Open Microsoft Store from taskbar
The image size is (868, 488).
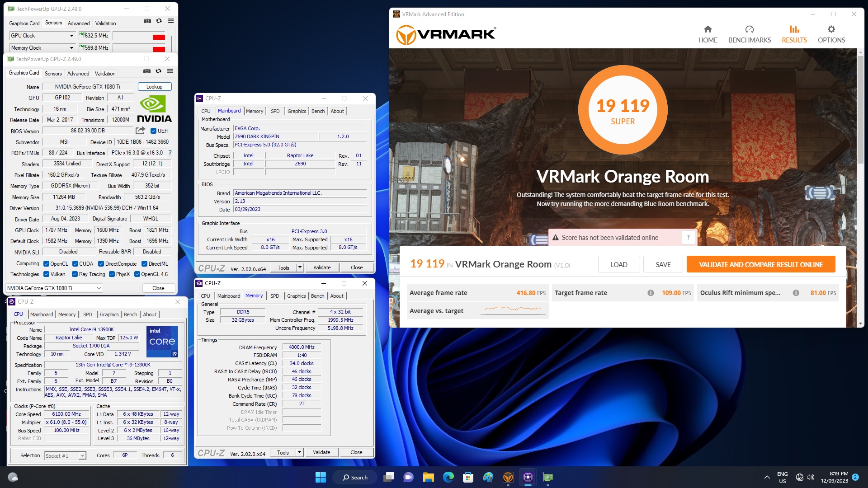tap(468, 477)
